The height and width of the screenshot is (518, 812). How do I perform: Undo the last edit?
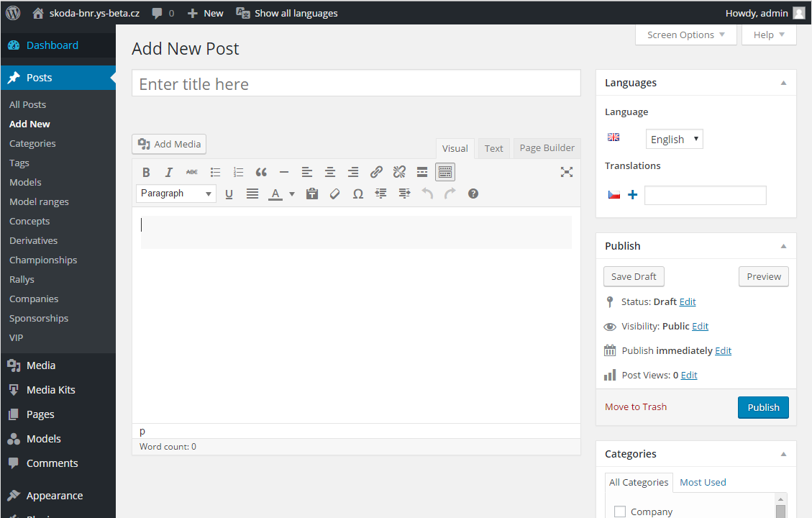coord(427,194)
